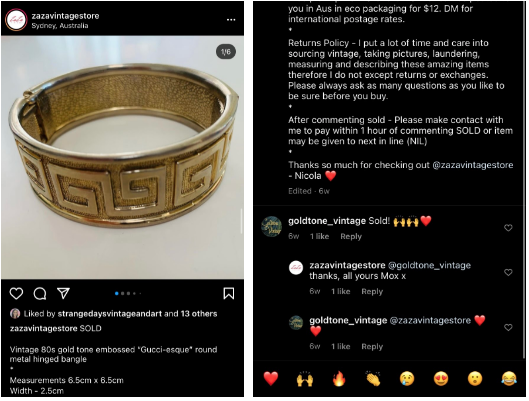Like goldtone_vintage's 'Sold!' comment
529x401 pixels.
coord(508,228)
